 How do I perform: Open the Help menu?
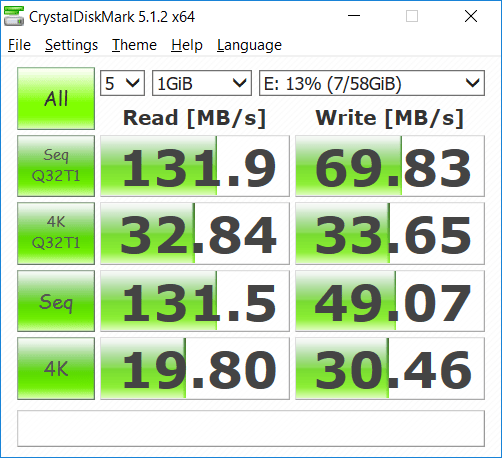point(187,45)
